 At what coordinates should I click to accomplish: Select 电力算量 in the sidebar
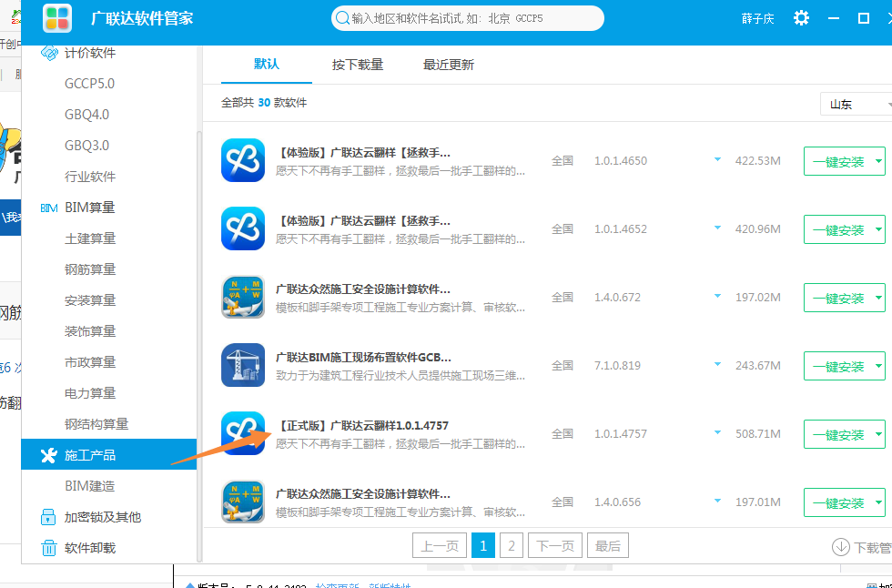(90, 393)
